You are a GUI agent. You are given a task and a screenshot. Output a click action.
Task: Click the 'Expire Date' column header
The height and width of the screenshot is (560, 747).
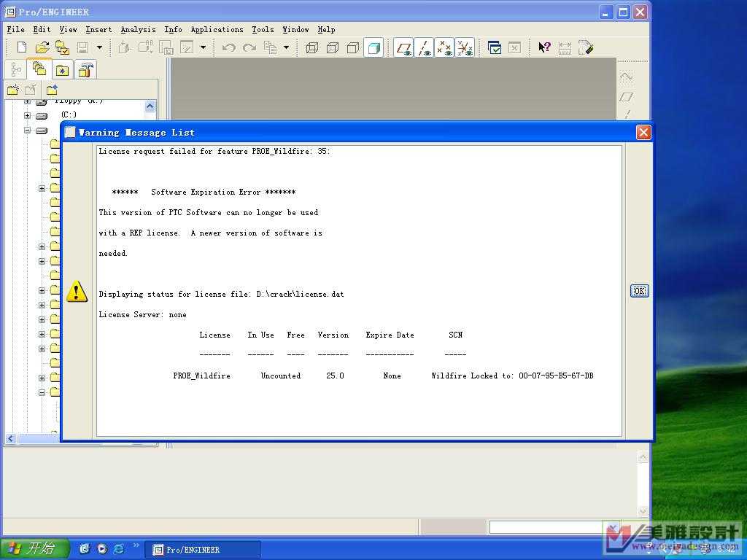click(x=390, y=335)
